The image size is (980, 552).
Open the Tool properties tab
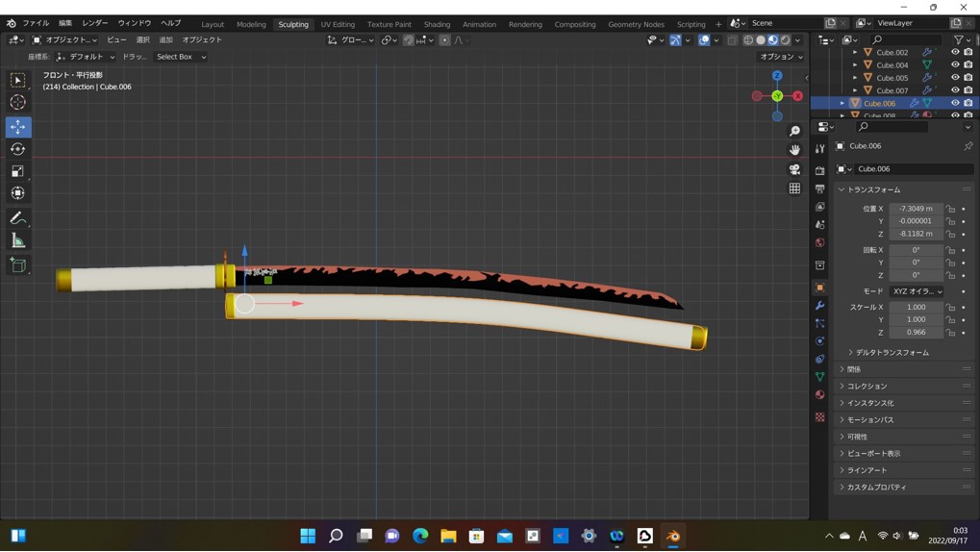coord(820,149)
